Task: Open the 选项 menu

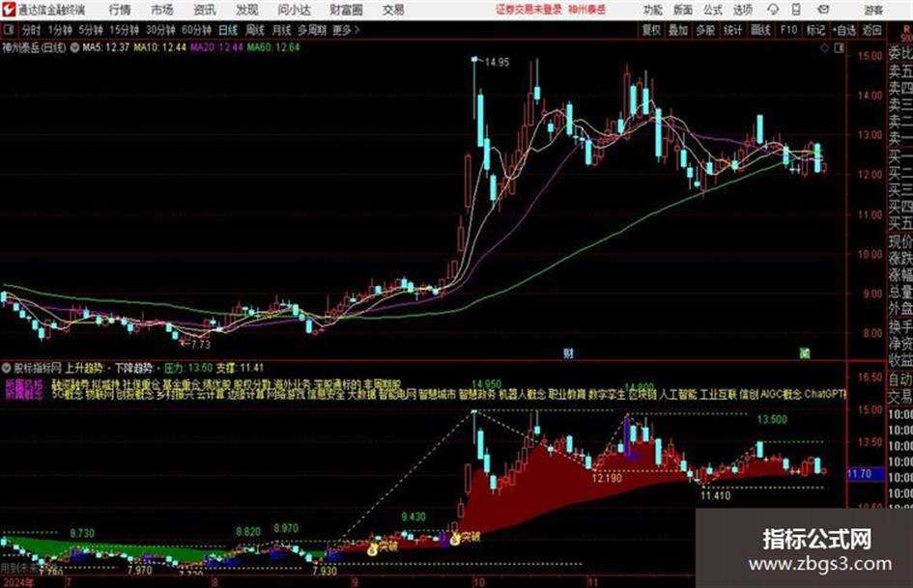Action: (742, 10)
